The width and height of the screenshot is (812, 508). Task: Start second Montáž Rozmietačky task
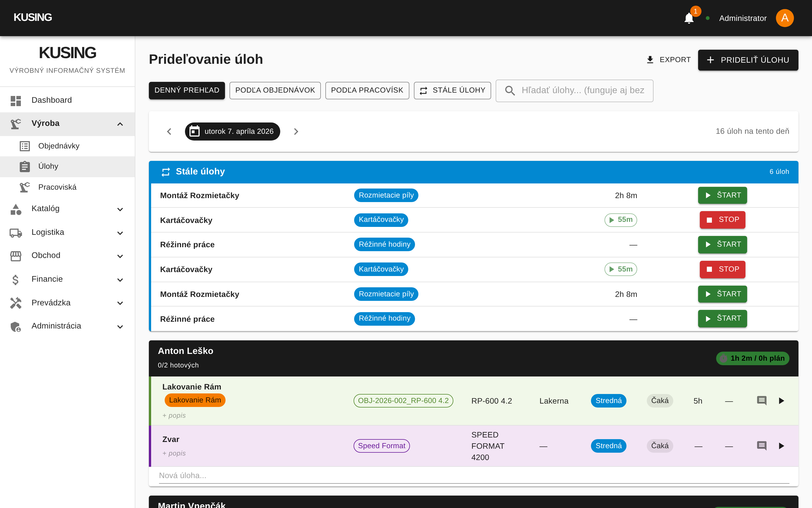click(x=722, y=294)
